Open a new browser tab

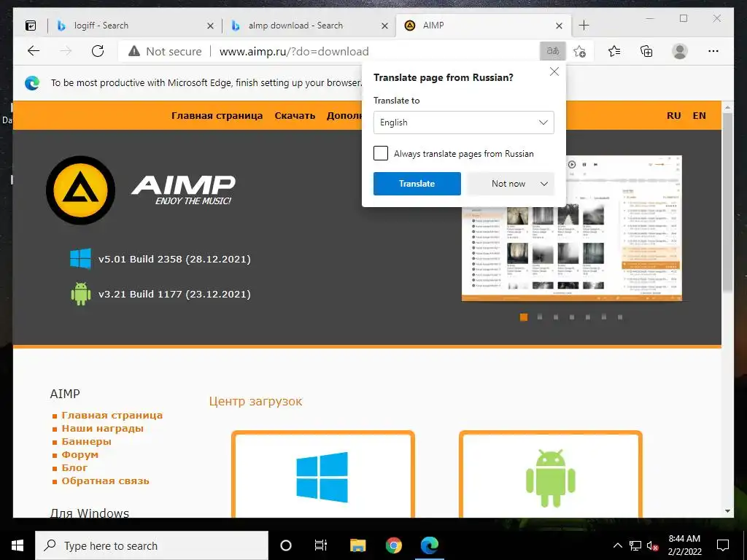pyautogui.click(x=584, y=26)
